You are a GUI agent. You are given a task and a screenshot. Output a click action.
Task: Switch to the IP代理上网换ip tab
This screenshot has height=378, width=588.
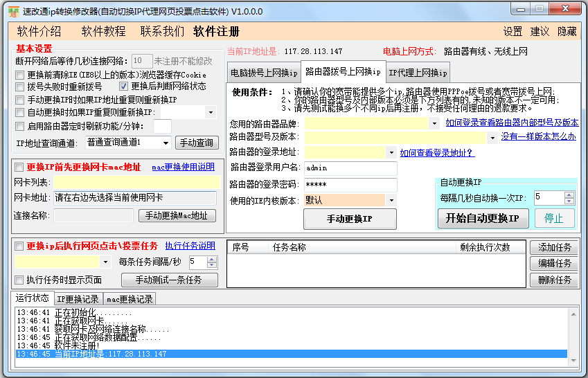(x=418, y=73)
